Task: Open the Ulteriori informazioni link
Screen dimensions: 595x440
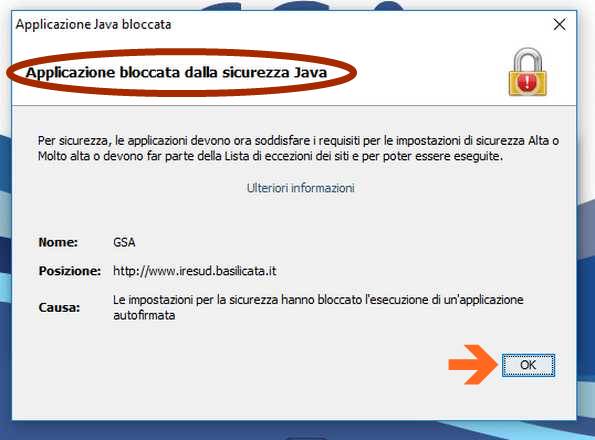Action: pyautogui.click(x=300, y=188)
